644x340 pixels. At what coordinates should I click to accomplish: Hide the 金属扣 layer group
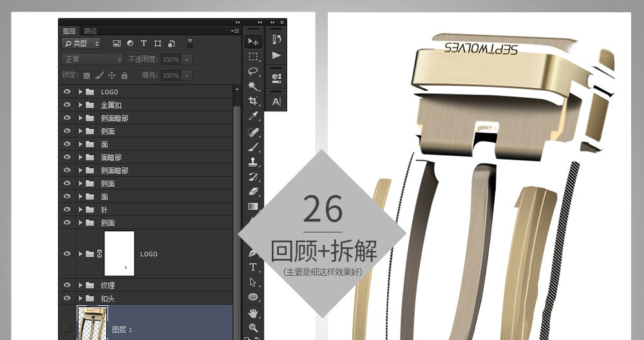point(66,105)
